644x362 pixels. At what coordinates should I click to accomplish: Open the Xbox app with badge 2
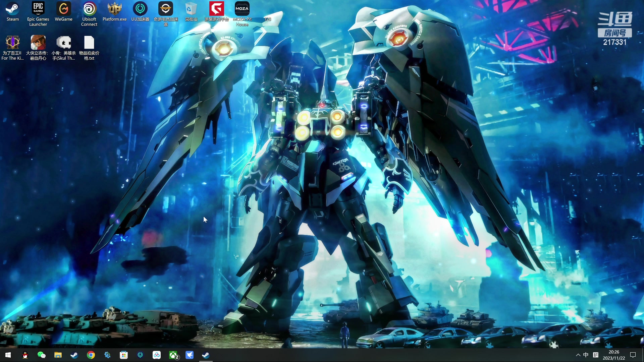173,355
